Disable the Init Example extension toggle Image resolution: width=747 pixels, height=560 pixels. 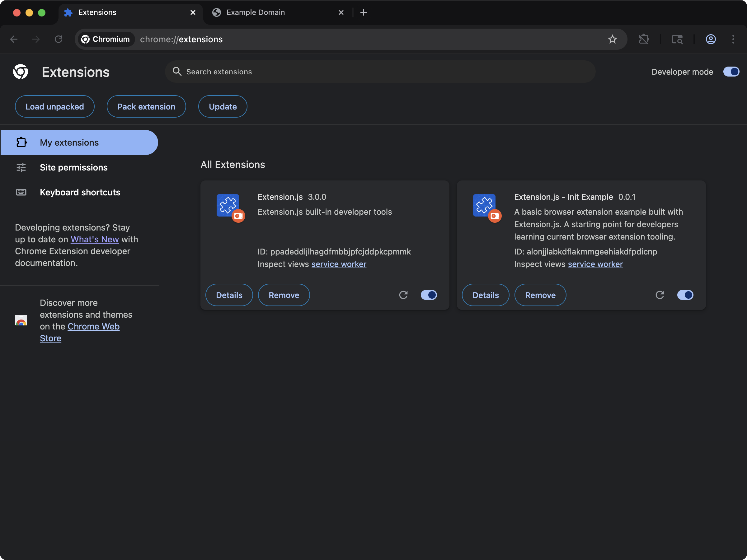[x=685, y=295]
